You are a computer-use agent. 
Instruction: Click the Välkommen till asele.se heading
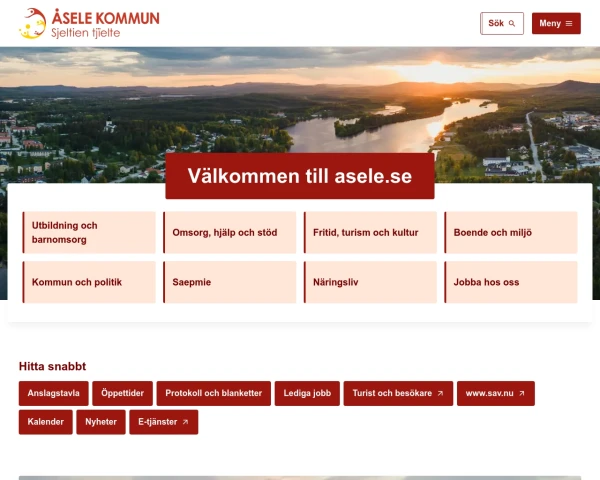click(300, 176)
